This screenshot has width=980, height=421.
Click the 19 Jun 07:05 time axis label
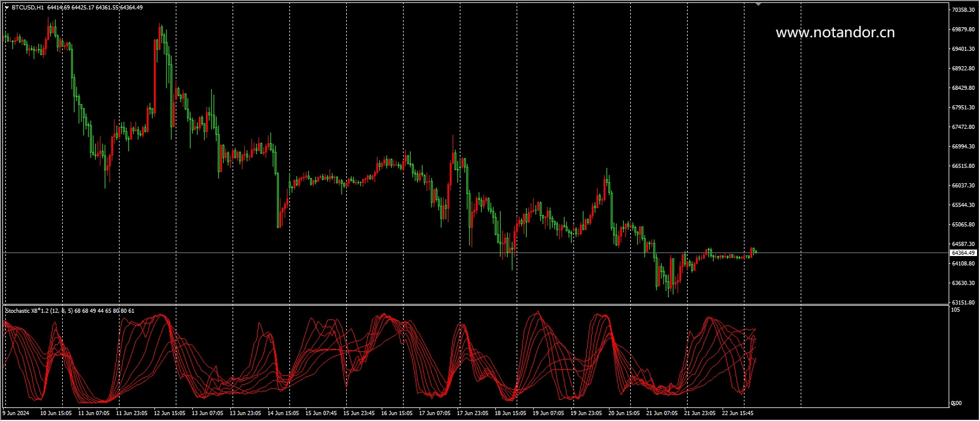[x=549, y=413]
